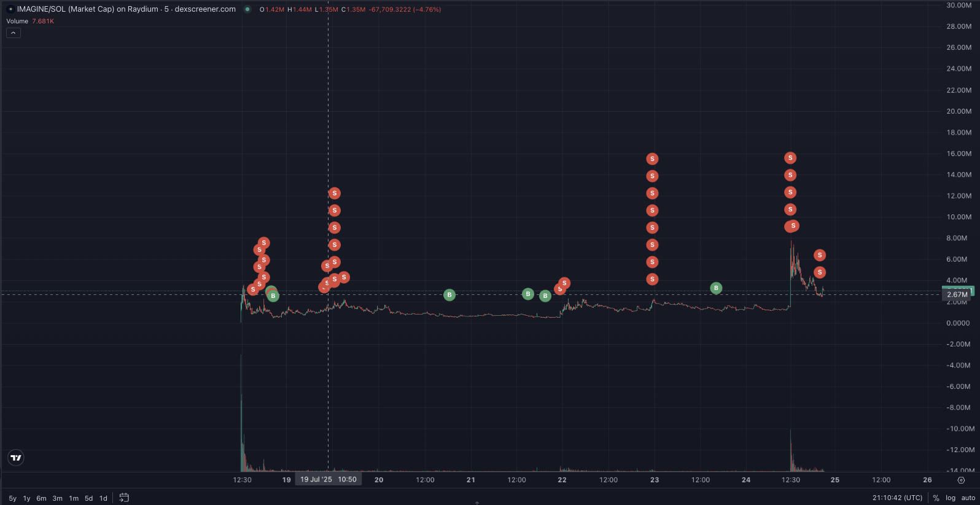Click the 1y range button
This screenshot has width=980, height=505.
26,498
